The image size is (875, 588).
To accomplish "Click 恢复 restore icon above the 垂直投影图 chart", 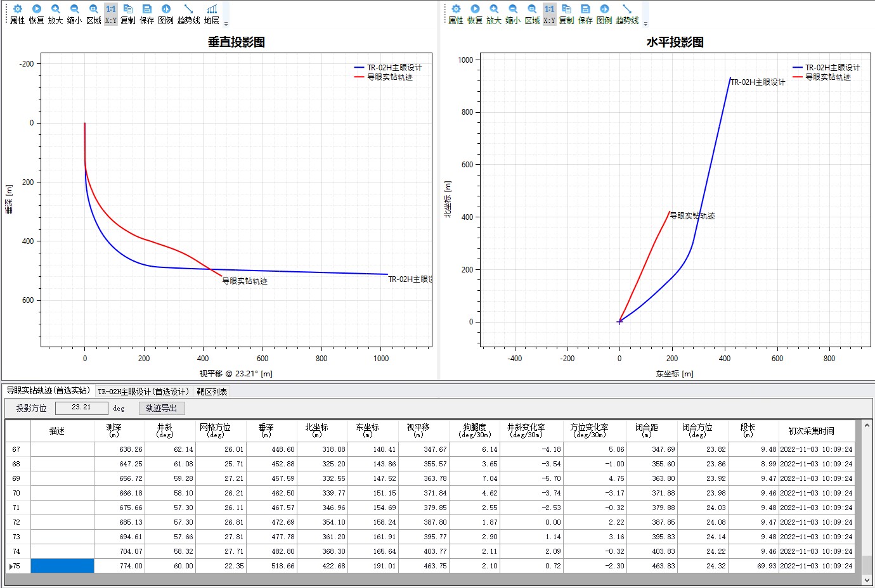I will click(x=36, y=14).
